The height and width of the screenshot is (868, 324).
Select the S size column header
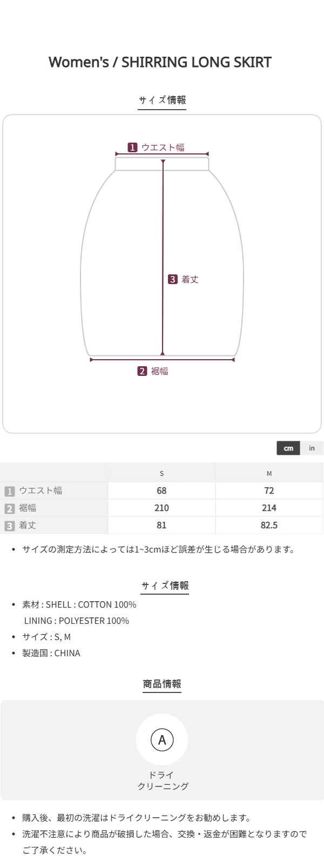coord(161,473)
